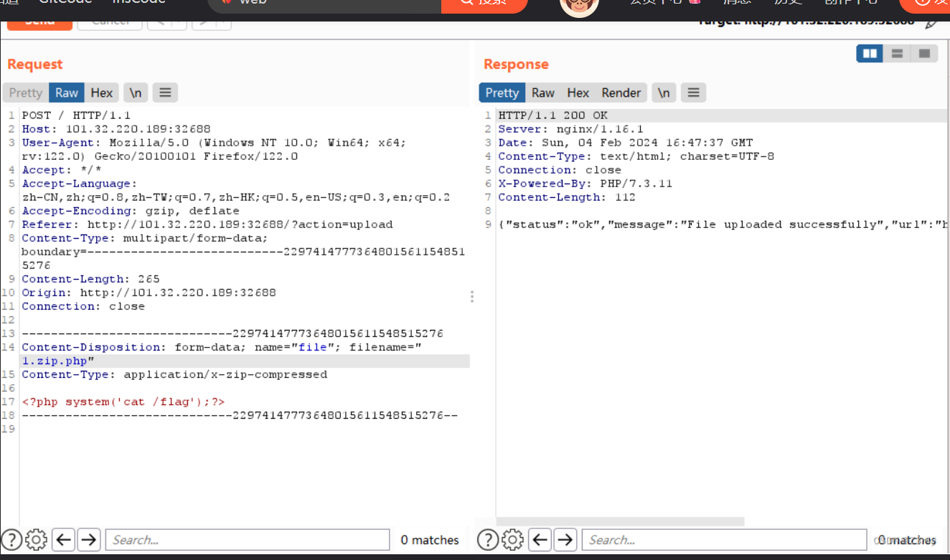Click 'HTTP/1.1 200 OK' response line

coord(552,115)
